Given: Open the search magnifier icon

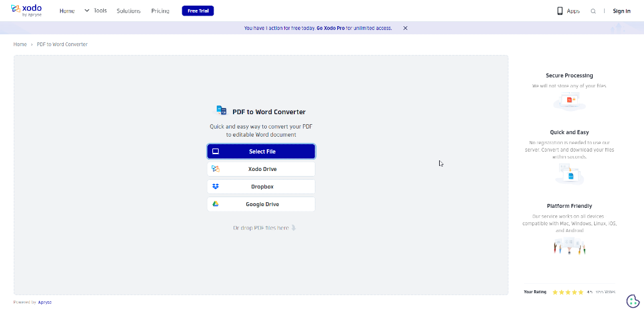Looking at the screenshot, I should tap(593, 11).
